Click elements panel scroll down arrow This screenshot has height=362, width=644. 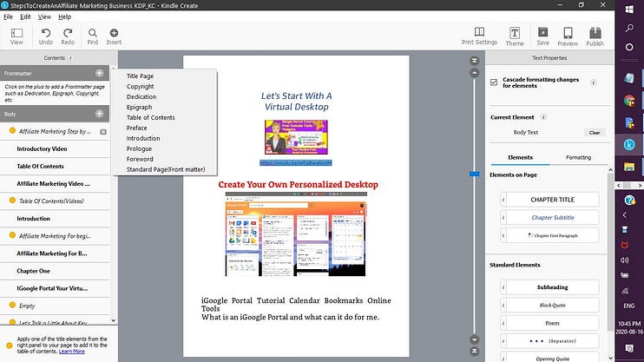click(x=610, y=358)
